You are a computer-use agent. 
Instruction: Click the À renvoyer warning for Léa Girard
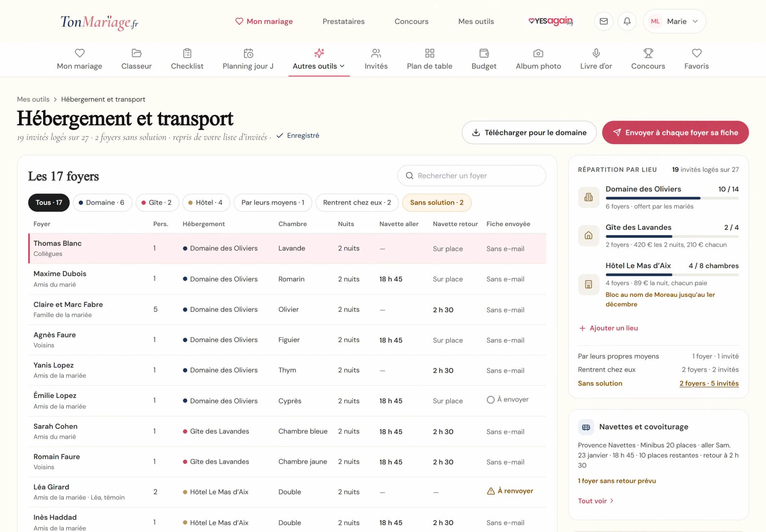click(510, 491)
